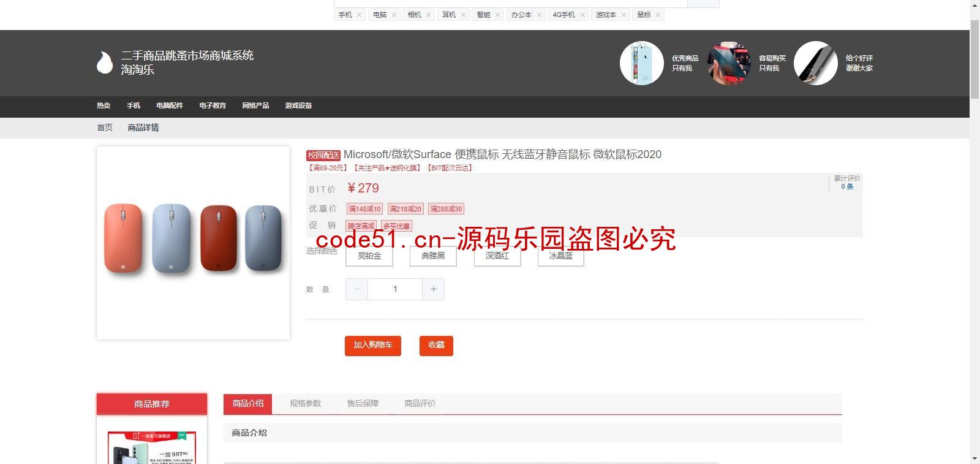Click the 收藏 favorite button
This screenshot has height=464, width=980.
click(x=436, y=346)
